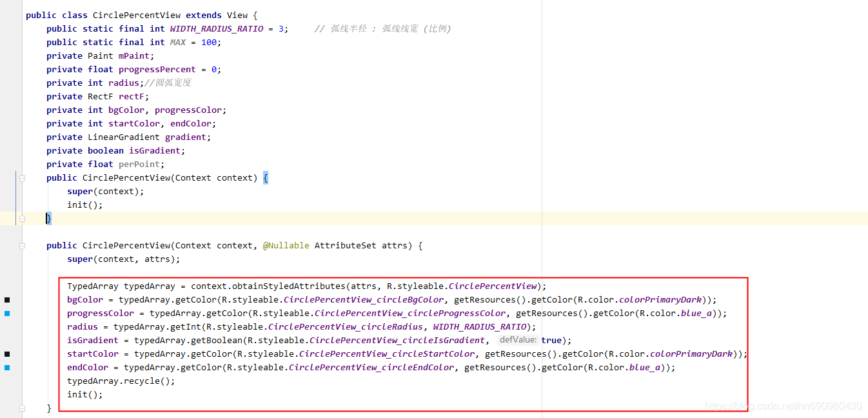Place cursor on typedArray.recycle(); line
Screen dimensions: 868x418
coord(121,381)
